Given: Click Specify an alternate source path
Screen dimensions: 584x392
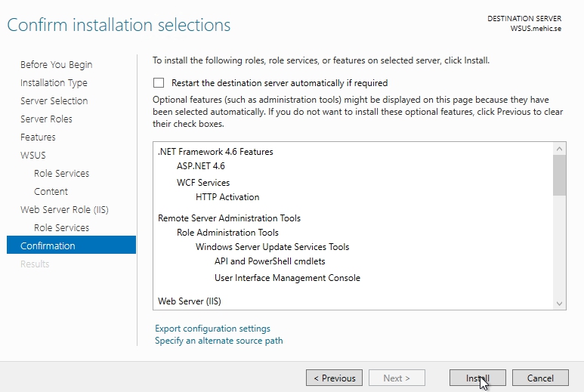Looking at the screenshot, I should click(x=218, y=341).
